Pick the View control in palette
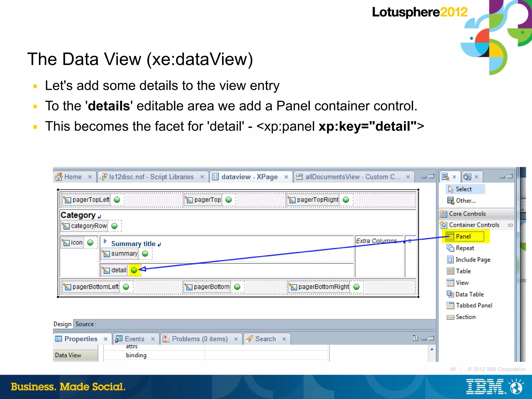 pos(458,283)
